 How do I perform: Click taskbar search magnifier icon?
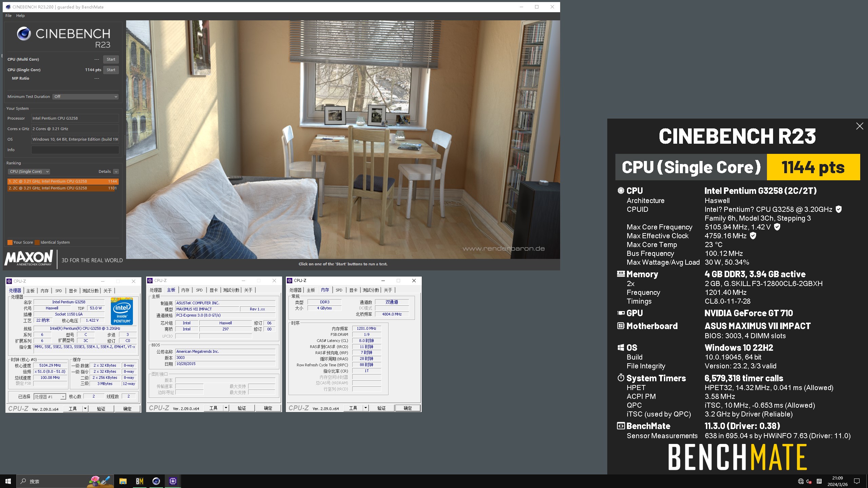click(x=23, y=481)
